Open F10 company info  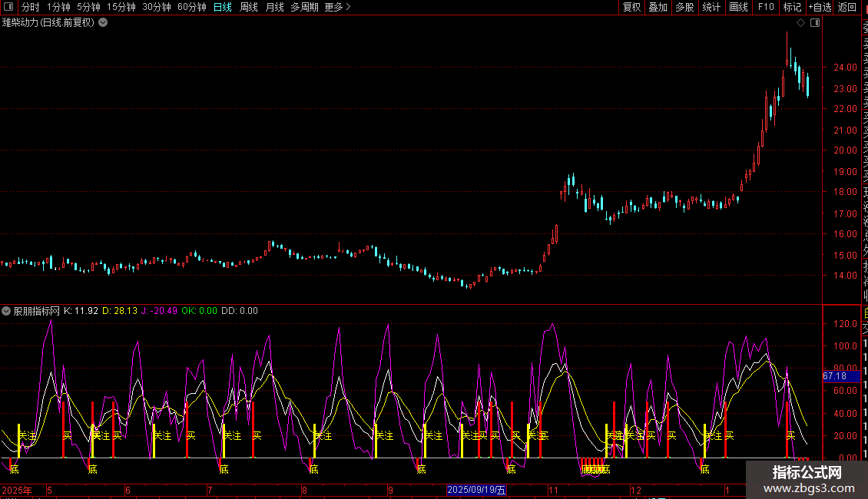[x=766, y=7]
